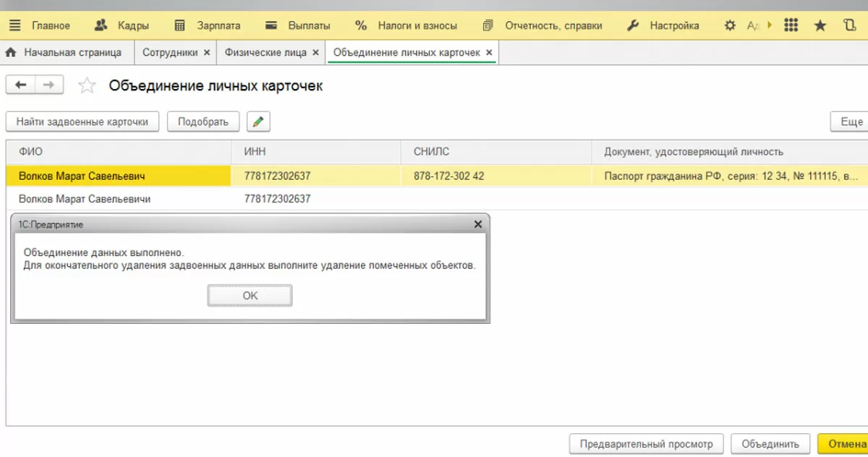Go back with the left arrow
Image resolution: width=868 pixels, height=457 pixels.
(20, 85)
